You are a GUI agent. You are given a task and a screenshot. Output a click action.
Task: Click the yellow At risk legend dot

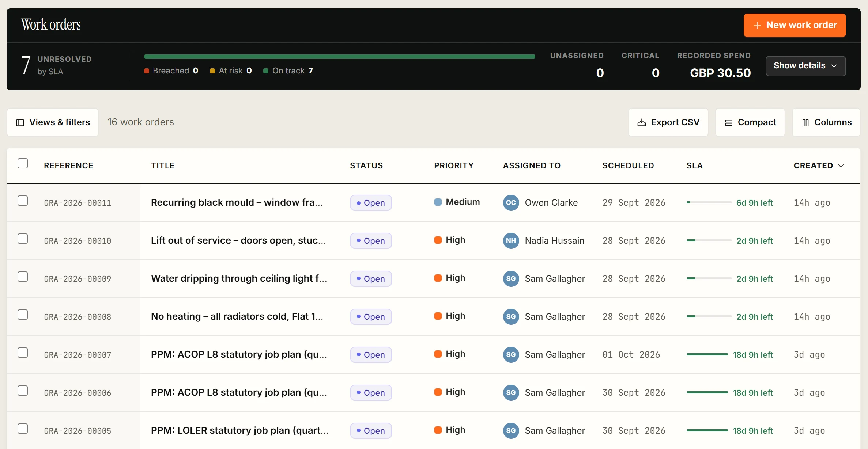(212, 71)
